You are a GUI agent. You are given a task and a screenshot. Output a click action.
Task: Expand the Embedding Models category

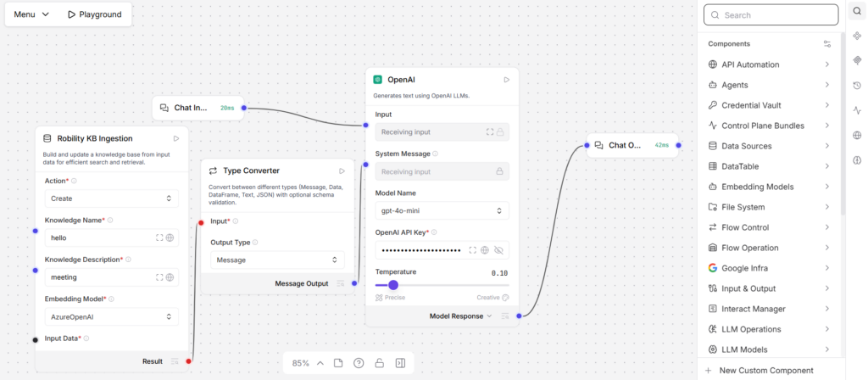[770, 187]
